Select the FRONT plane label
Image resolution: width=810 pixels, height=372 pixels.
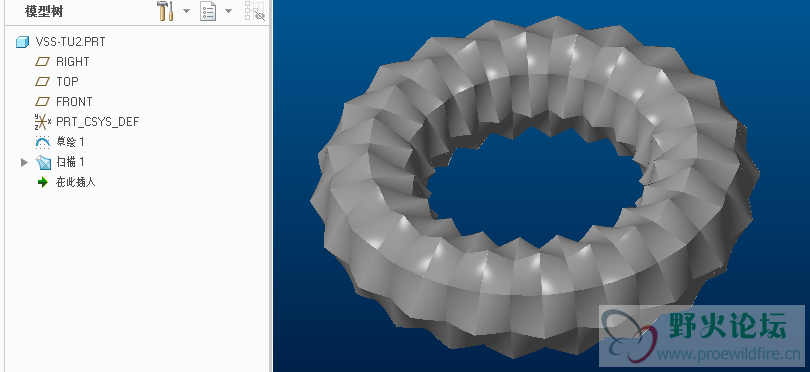coord(74,102)
